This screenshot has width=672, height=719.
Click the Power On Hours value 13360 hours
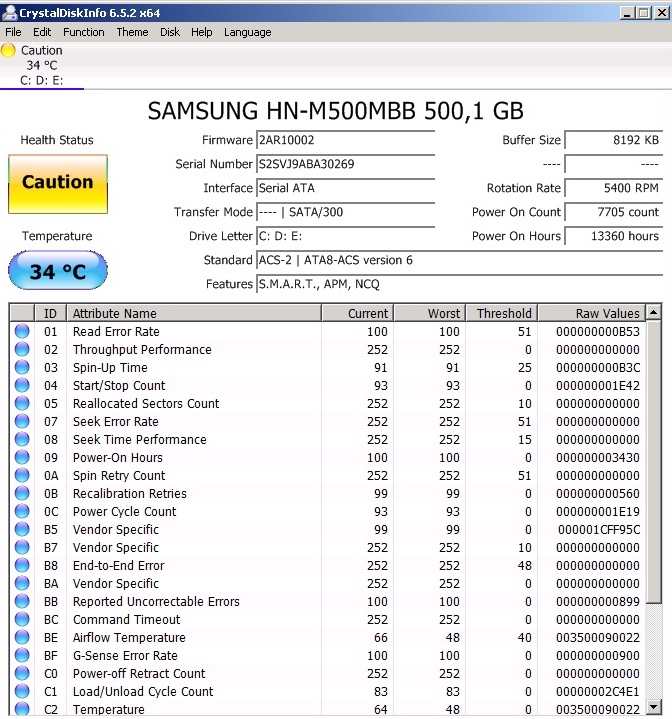(613, 236)
